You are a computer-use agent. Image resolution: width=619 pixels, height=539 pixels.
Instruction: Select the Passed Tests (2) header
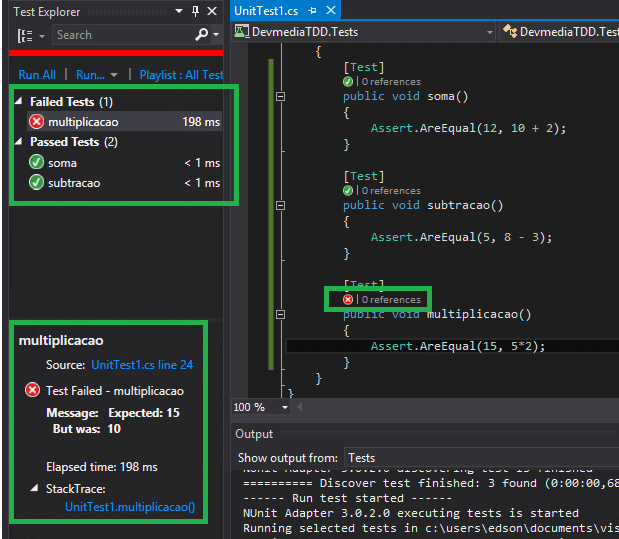point(74,142)
